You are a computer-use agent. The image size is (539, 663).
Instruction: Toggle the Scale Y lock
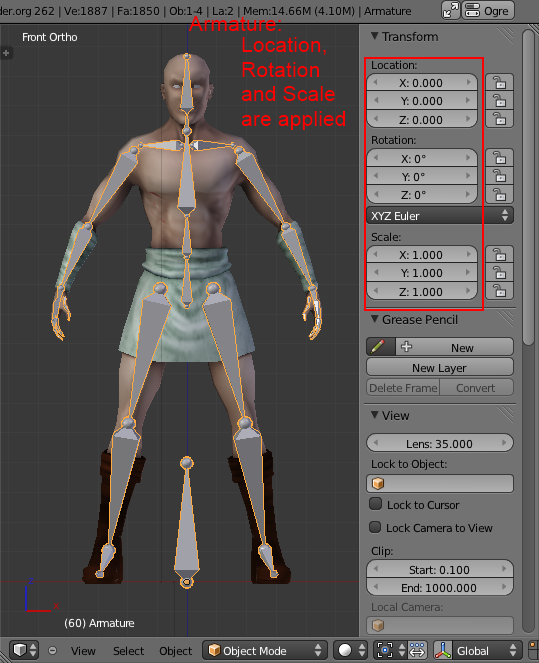[499, 273]
